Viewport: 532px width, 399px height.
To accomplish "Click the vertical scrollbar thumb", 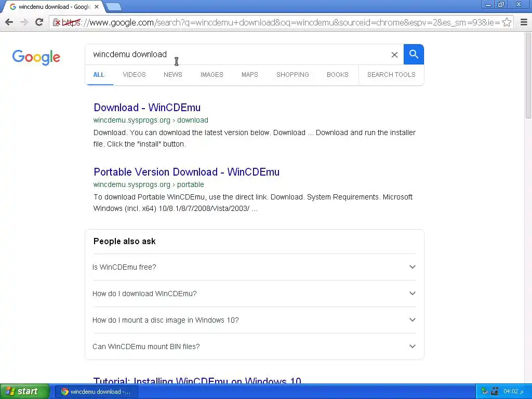I will pos(528,75).
